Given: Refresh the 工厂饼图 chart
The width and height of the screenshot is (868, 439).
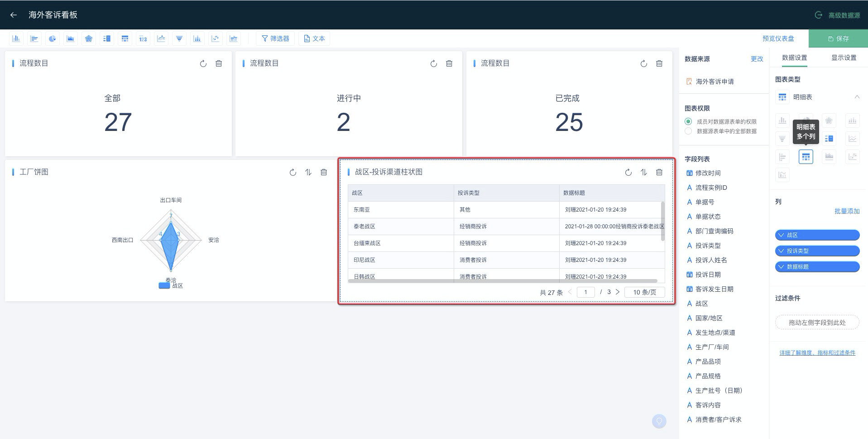Looking at the screenshot, I should (x=293, y=172).
